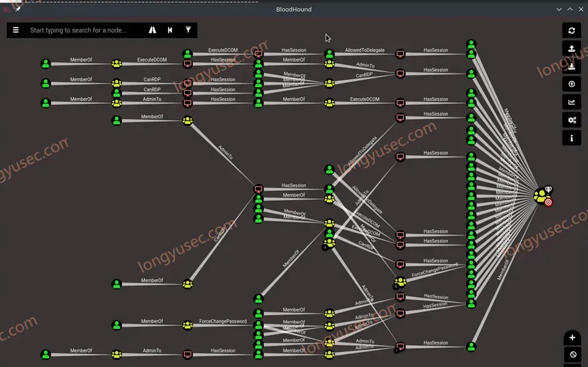Screen dimensions: 588x367
Task: Click the BloodHound window title text
Action: coord(293,9)
